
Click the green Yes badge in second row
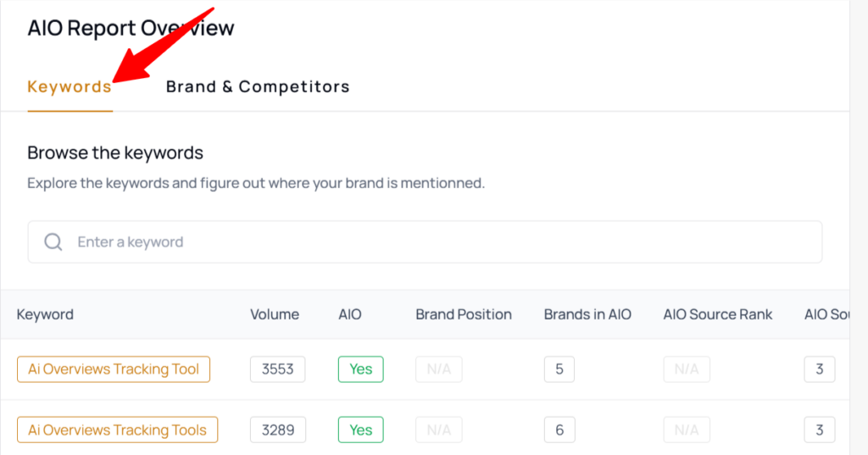[361, 430]
